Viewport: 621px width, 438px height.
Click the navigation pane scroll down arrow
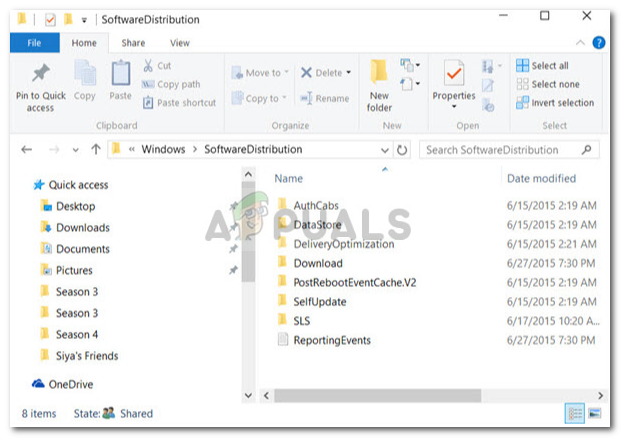[248, 395]
